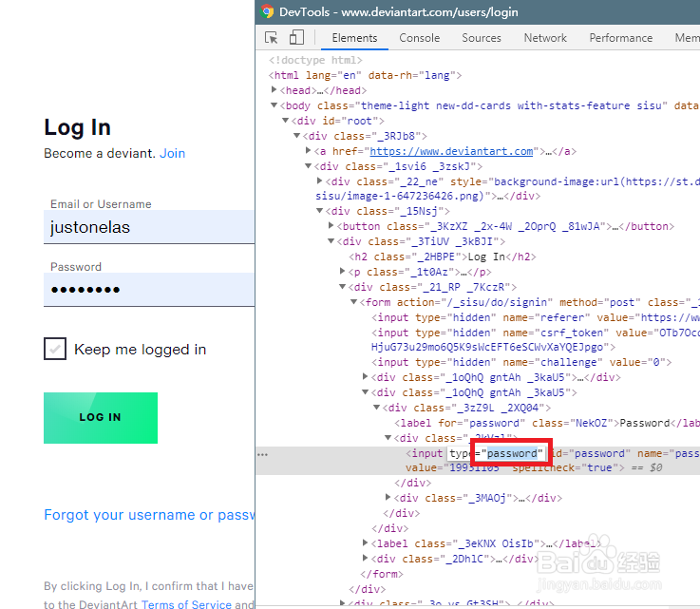Collapse the form action signin node
This screenshot has height=609, width=700.
(x=353, y=302)
